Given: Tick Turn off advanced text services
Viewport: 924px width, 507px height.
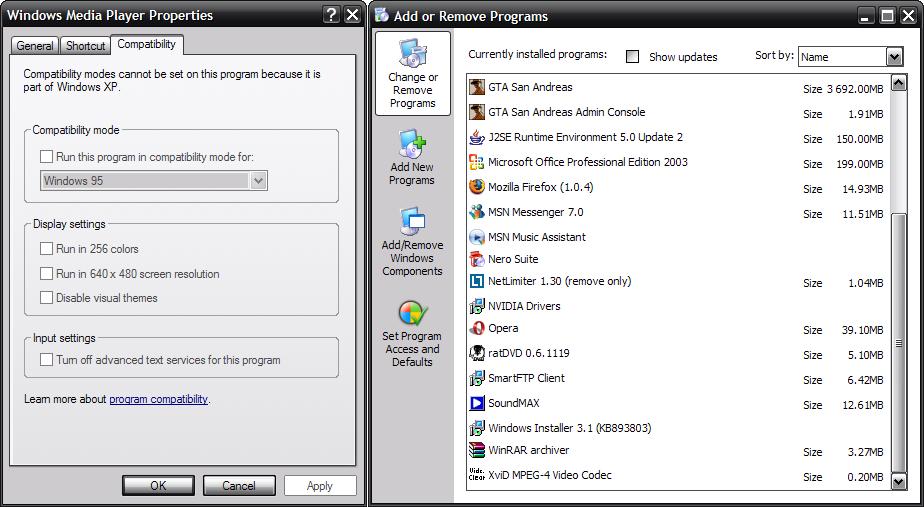Looking at the screenshot, I should tap(46, 360).
